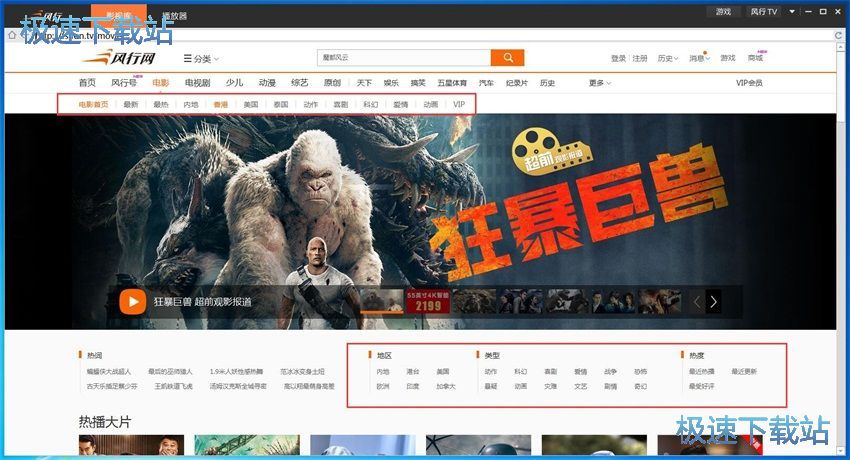Filter by 港台 under 地区
850x460 pixels.
point(413,372)
